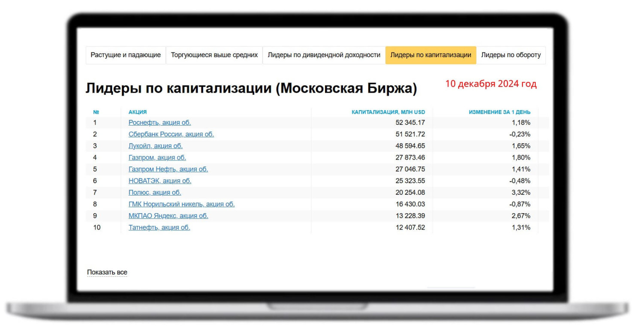The width and height of the screenshot is (644, 332).
Task: Select capitalization value 20 254.08
Action: (x=410, y=192)
